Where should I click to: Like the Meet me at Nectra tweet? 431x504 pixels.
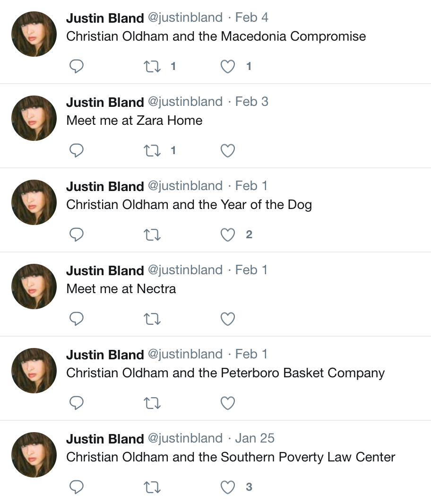pos(228,319)
